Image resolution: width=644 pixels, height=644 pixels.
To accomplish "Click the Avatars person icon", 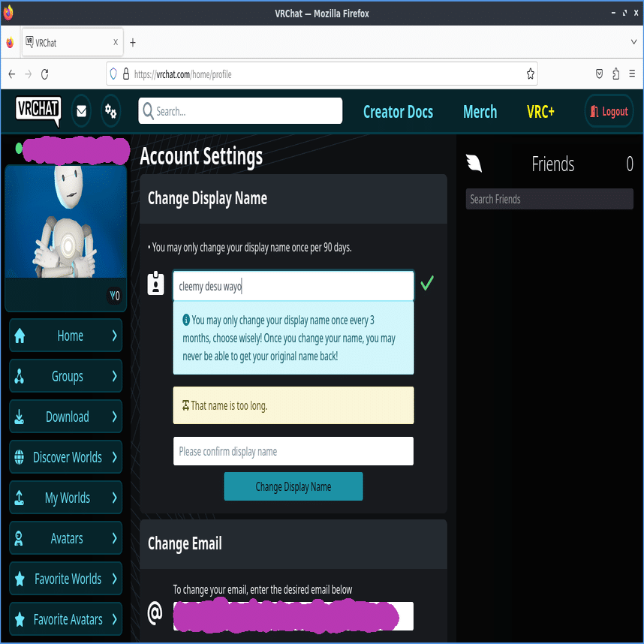I will [x=19, y=538].
